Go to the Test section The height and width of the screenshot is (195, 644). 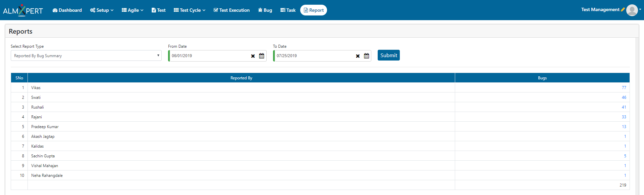pyautogui.click(x=159, y=10)
